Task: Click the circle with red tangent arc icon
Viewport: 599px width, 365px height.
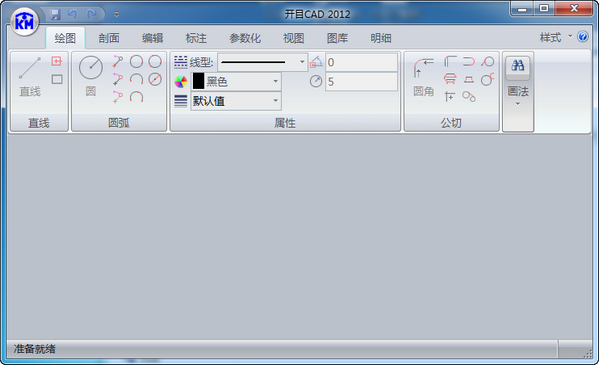Action: pyautogui.click(x=487, y=79)
